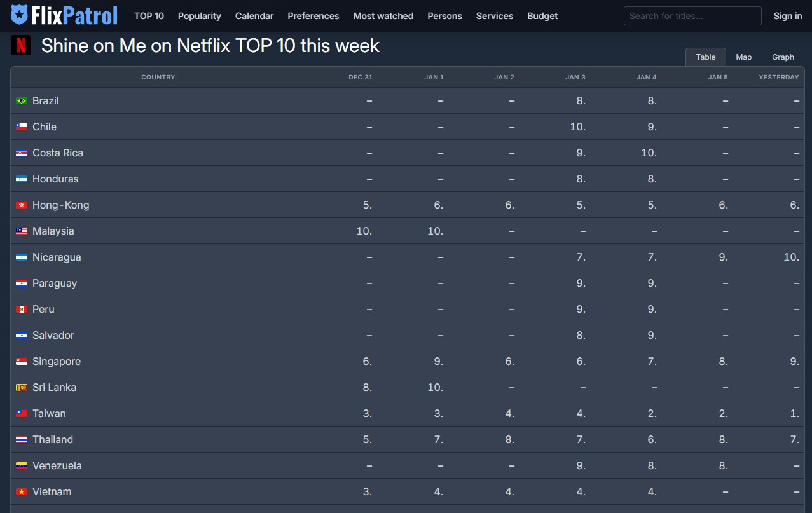Viewport: 812px width, 513px height.
Task: Switch to the Graph tab
Action: point(783,57)
